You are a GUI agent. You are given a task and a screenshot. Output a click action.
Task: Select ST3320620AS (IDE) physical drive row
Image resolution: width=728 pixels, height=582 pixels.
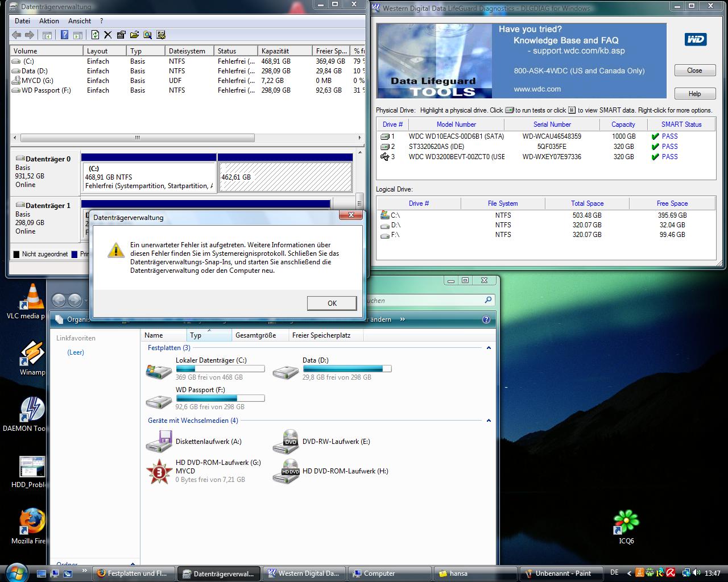[546, 147]
